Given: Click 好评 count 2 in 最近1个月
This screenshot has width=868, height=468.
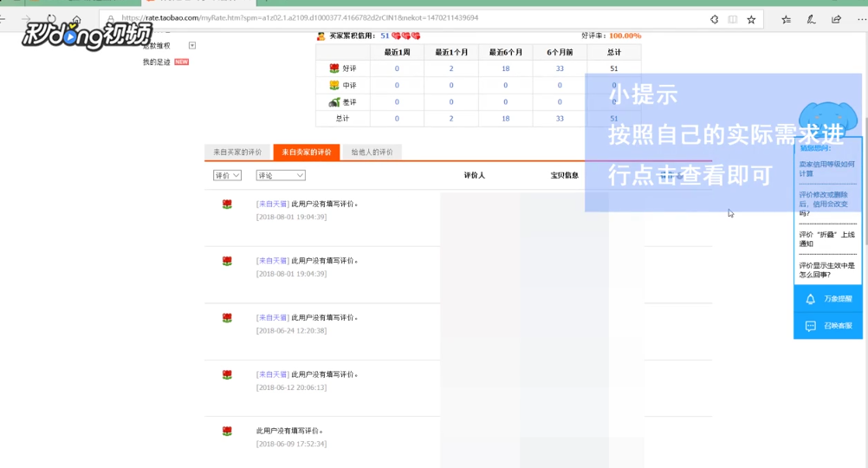Looking at the screenshot, I should pyautogui.click(x=451, y=68).
